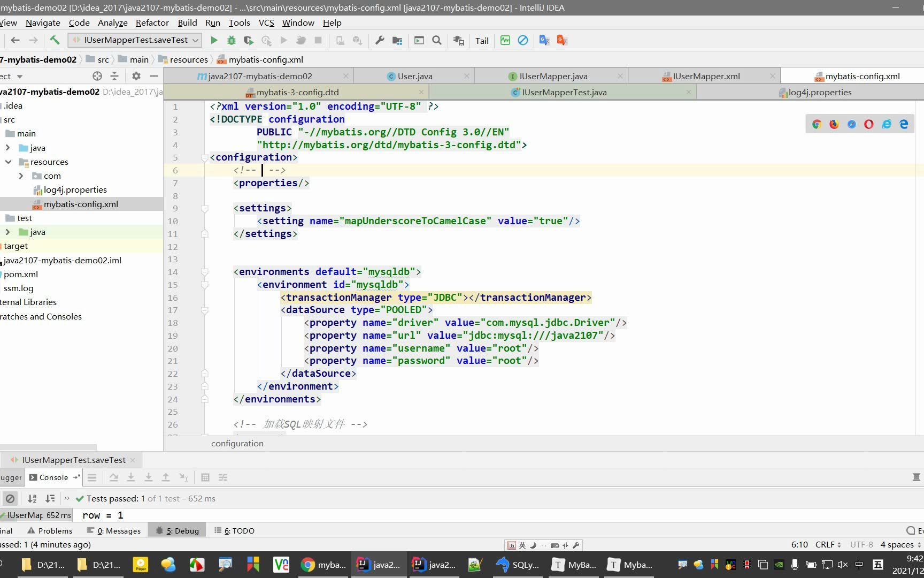Screen dimensions: 924x578
Task: Start Debug mode for saveTest
Action: pyautogui.click(x=231, y=40)
